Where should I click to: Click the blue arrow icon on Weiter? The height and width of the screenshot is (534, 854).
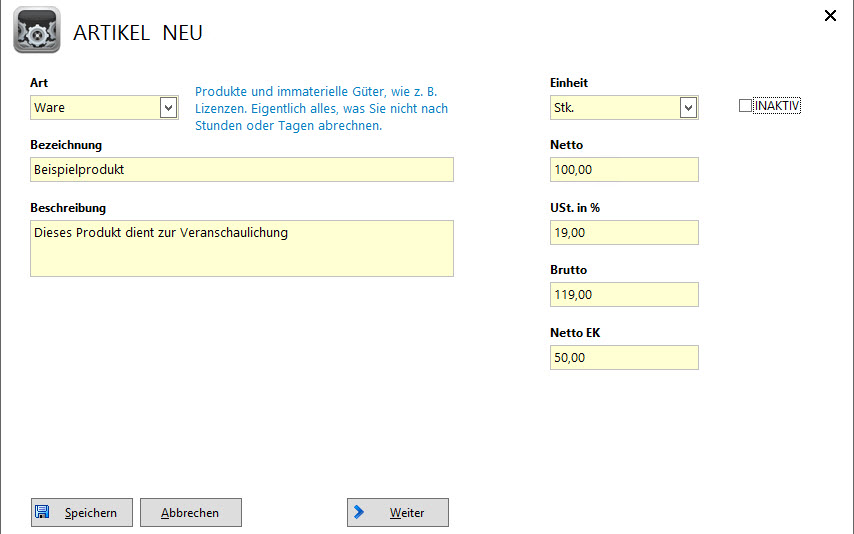359,513
